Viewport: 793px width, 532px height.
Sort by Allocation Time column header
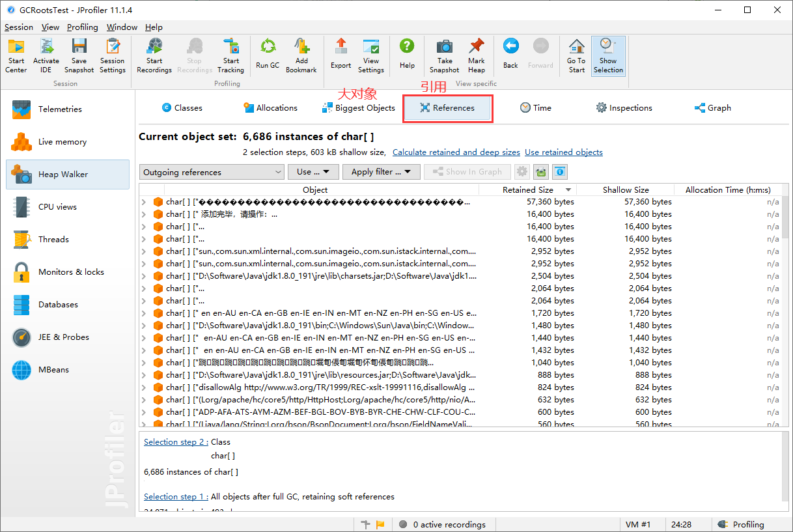tap(728, 190)
